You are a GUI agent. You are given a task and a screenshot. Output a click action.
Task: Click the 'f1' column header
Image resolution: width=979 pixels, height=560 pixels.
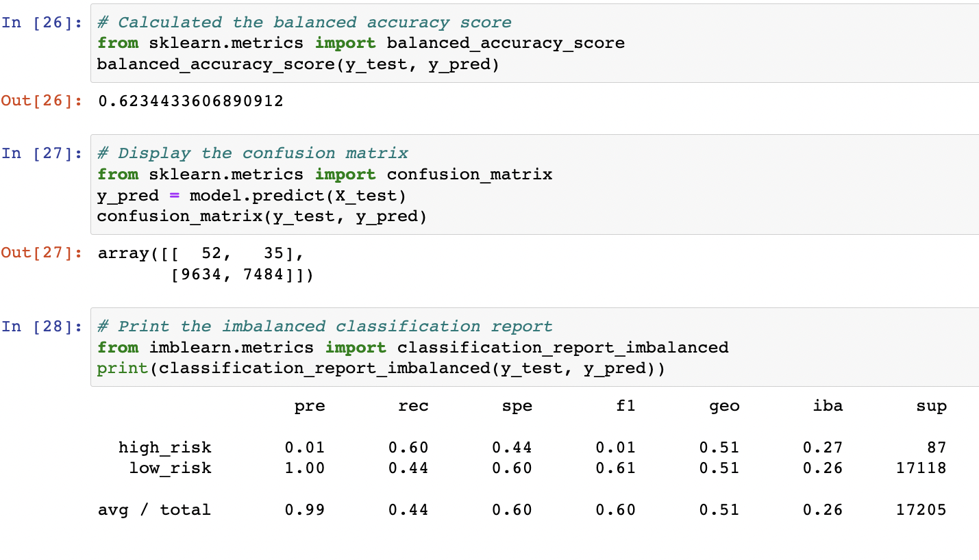(625, 406)
